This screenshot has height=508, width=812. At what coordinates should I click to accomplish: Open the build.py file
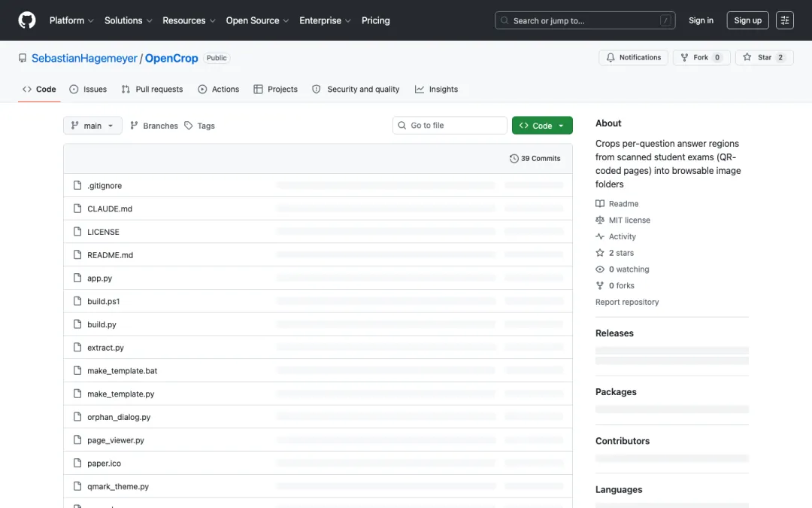[x=102, y=324]
